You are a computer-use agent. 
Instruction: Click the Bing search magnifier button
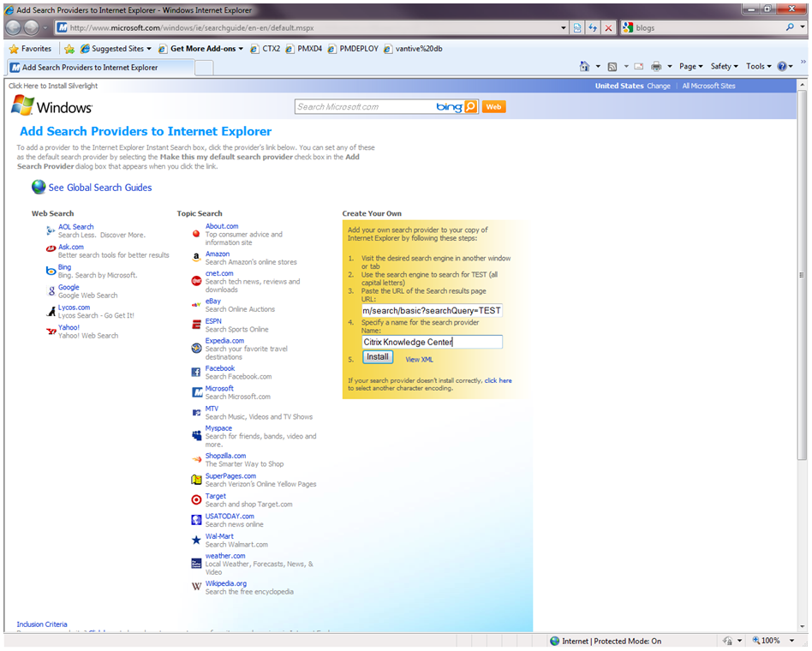coord(469,107)
